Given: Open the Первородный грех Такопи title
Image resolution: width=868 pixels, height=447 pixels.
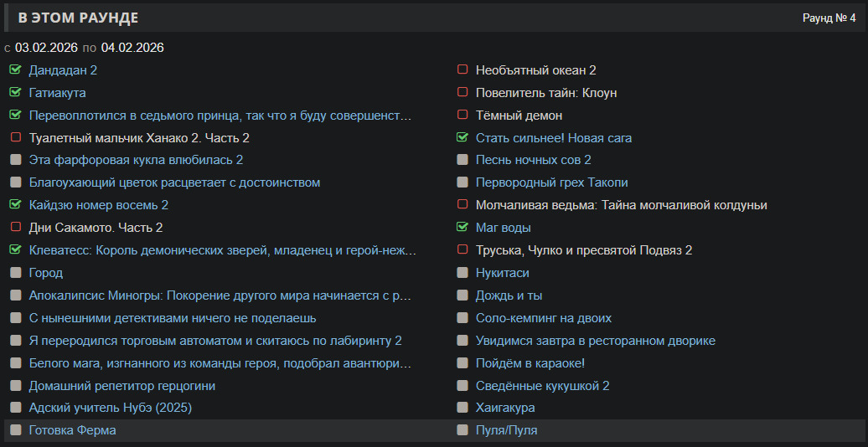Looking at the screenshot, I should tap(551, 182).
